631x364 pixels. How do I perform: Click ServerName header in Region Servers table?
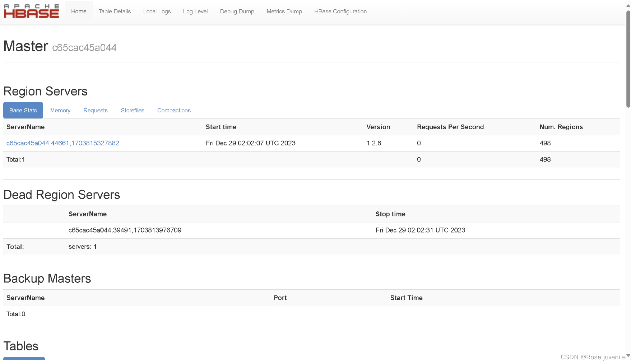tap(25, 127)
